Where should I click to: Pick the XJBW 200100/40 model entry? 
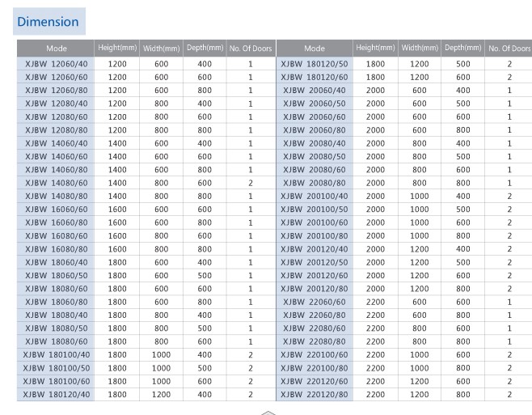315,197
